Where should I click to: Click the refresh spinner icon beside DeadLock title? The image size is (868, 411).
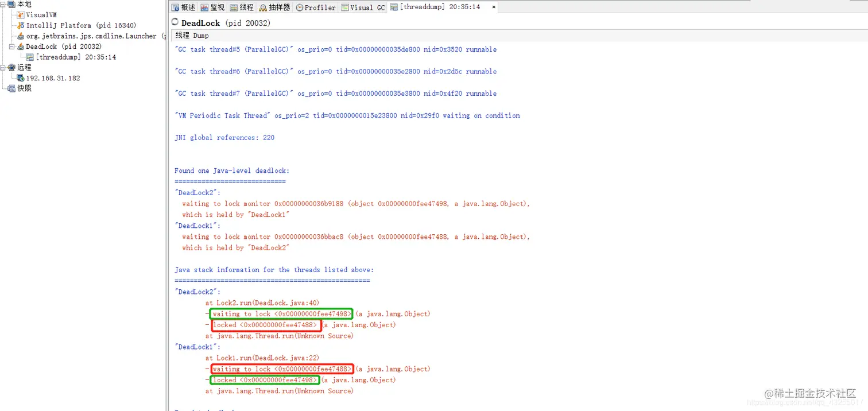point(175,22)
